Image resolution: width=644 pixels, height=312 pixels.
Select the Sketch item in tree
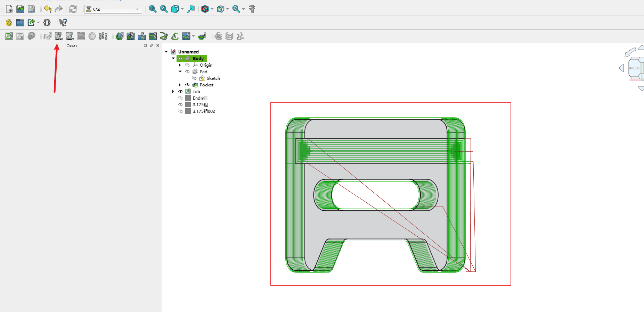(213, 78)
